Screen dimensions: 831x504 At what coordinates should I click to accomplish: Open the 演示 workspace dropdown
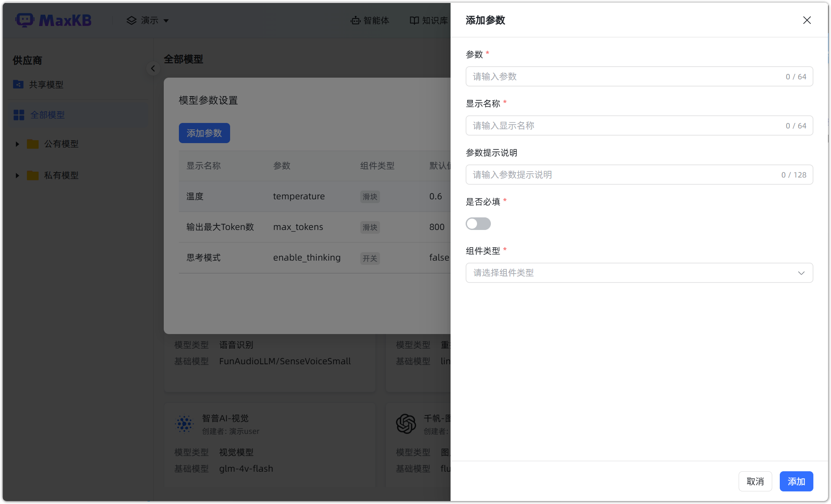[147, 20]
